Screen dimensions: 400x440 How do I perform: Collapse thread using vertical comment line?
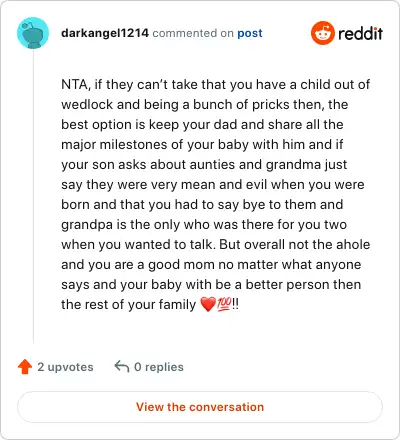tap(33, 197)
